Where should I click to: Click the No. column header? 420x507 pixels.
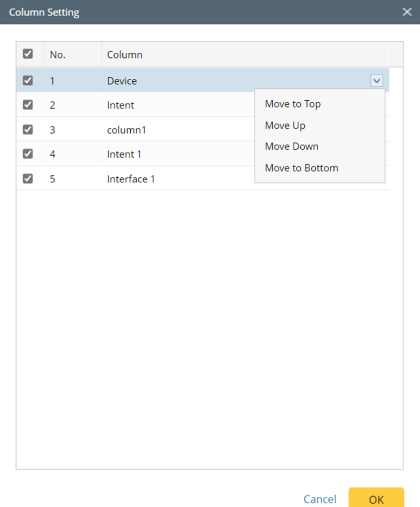[58, 55]
